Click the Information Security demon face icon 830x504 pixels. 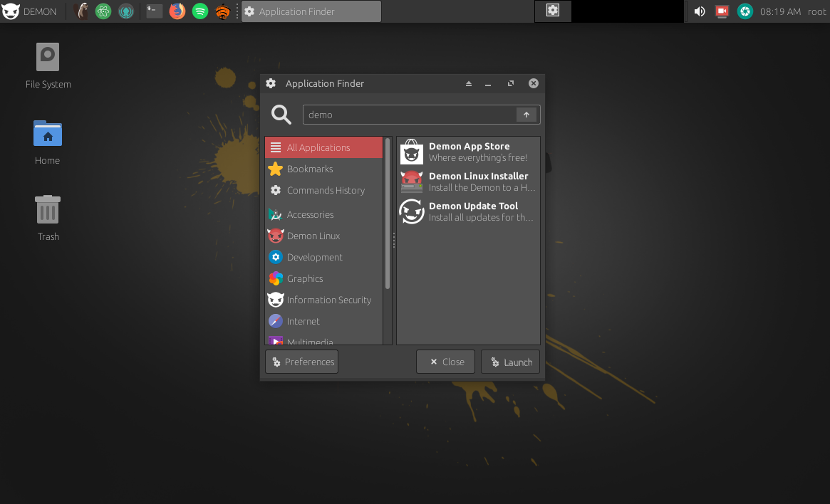click(x=275, y=300)
